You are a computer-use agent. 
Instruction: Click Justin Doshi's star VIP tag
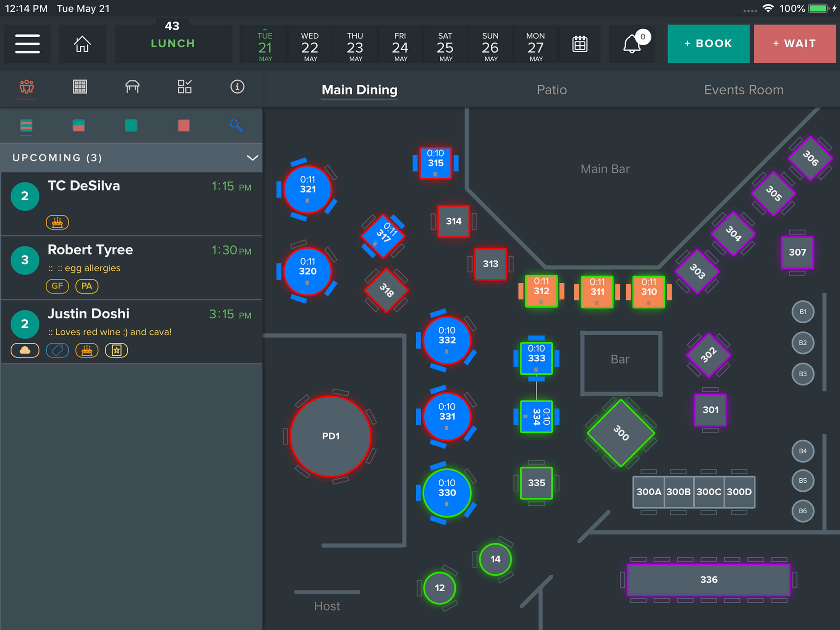click(x=117, y=350)
